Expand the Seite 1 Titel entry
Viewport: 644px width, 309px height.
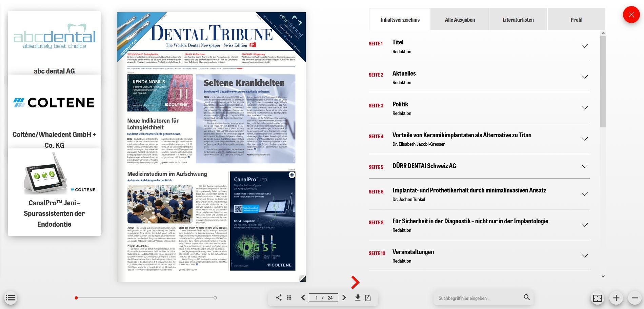(x=584, y=46)
